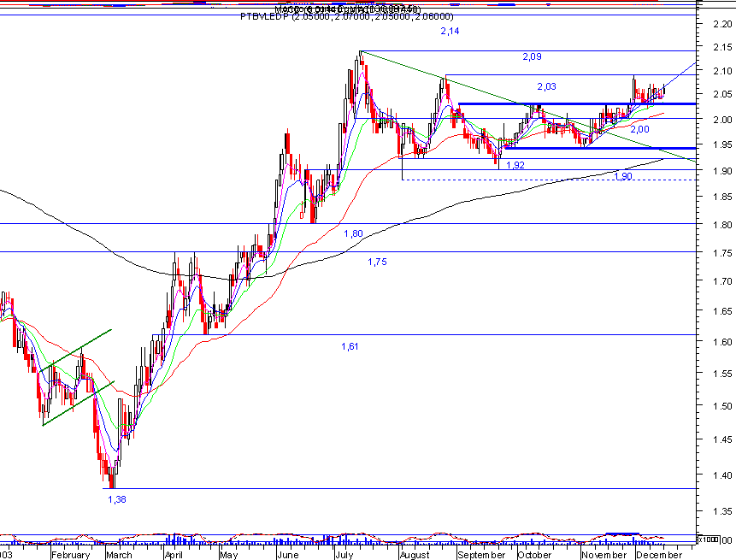This screenshot has height=560, width=736.
Task: Click the April month label
Action: pyautogui.click(x=174, y=555)
